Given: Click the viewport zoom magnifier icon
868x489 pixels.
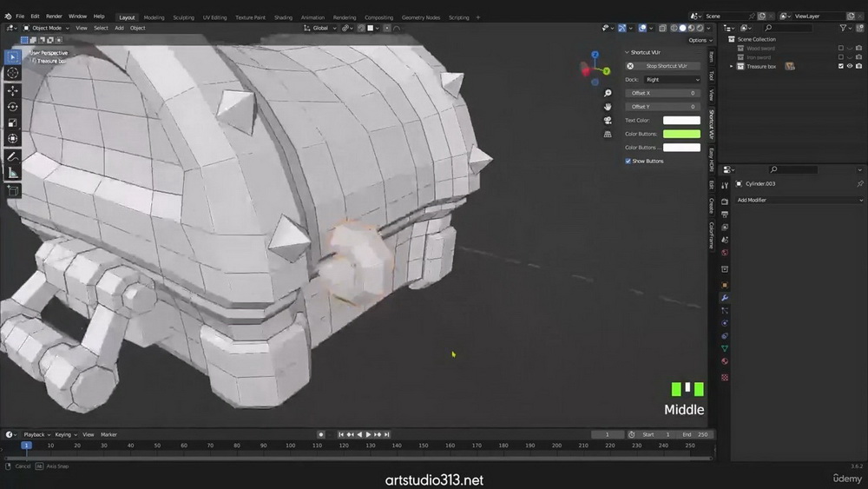Looking at the screenshot, I should [608, 93].
